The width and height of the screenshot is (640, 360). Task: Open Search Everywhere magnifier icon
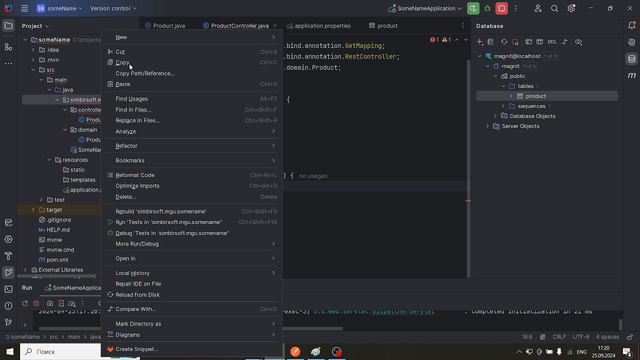[554, 8]
